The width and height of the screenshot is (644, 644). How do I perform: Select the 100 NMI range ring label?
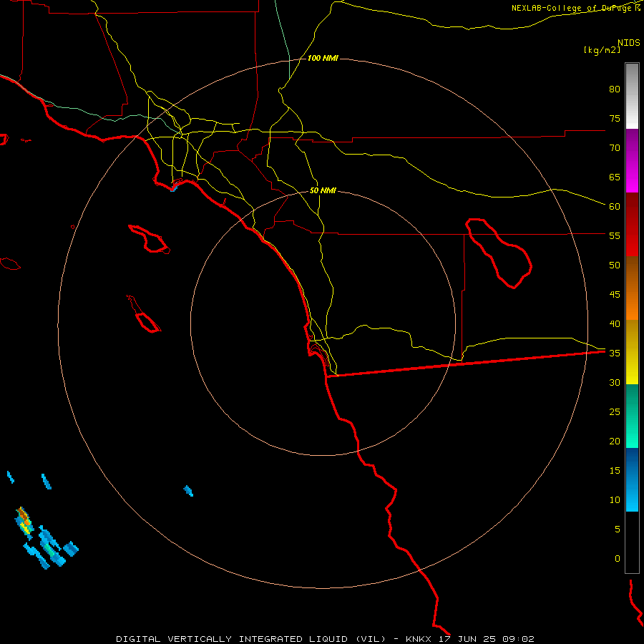pyautogui.click(x=323, y=59)
